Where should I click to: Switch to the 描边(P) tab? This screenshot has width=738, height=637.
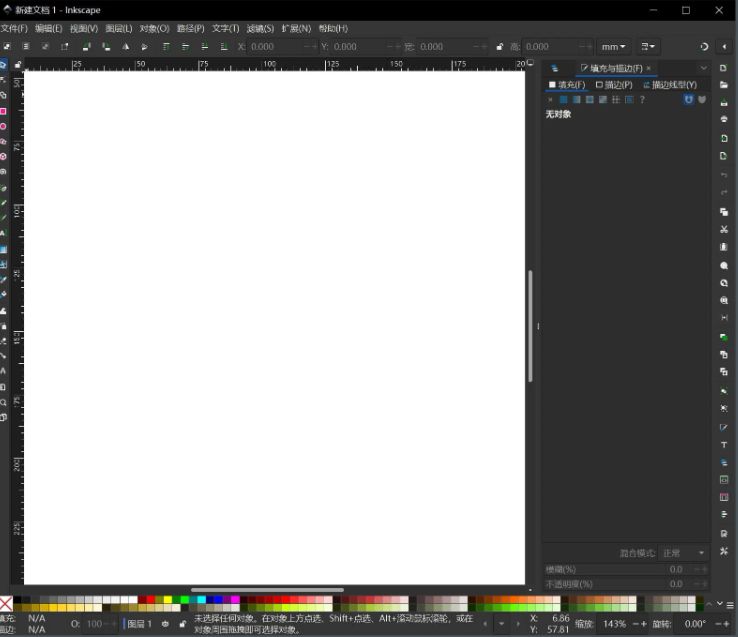pos(614,85)
